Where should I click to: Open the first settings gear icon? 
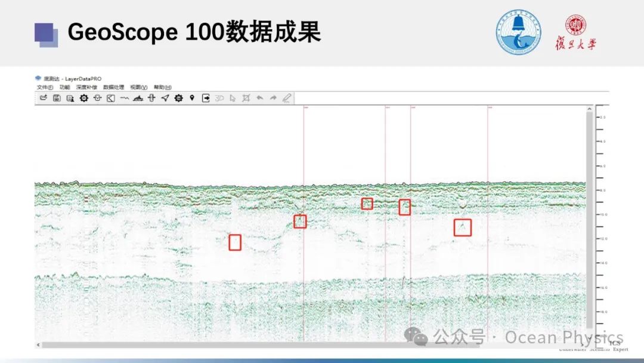(x=83, y=99)
